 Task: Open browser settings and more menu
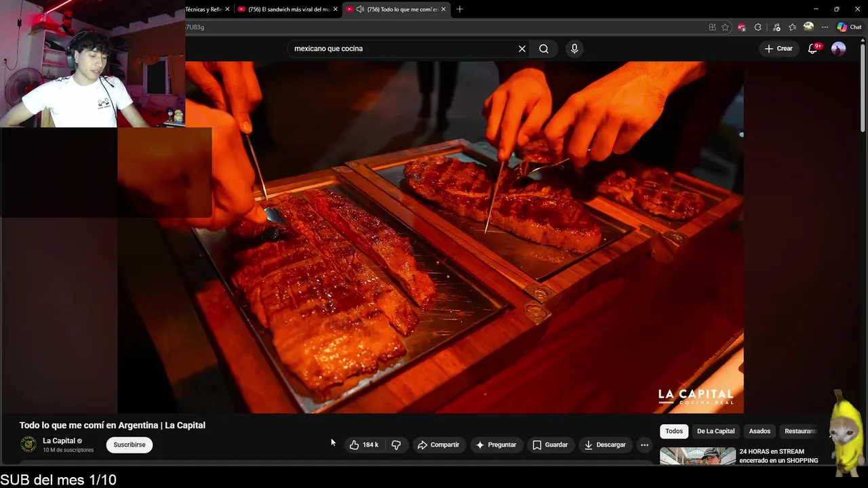pos(825,27)
